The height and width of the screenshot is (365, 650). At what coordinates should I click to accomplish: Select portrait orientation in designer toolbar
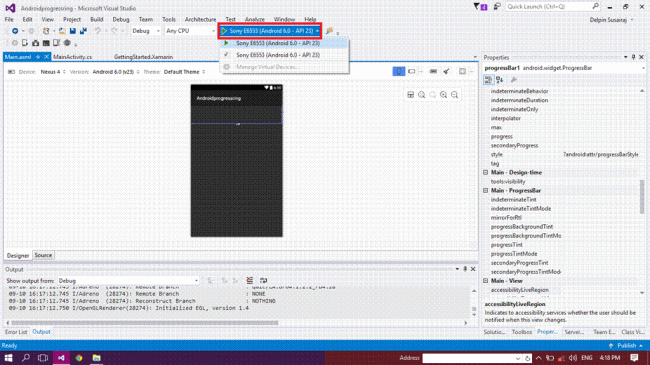tap(398, 71)
